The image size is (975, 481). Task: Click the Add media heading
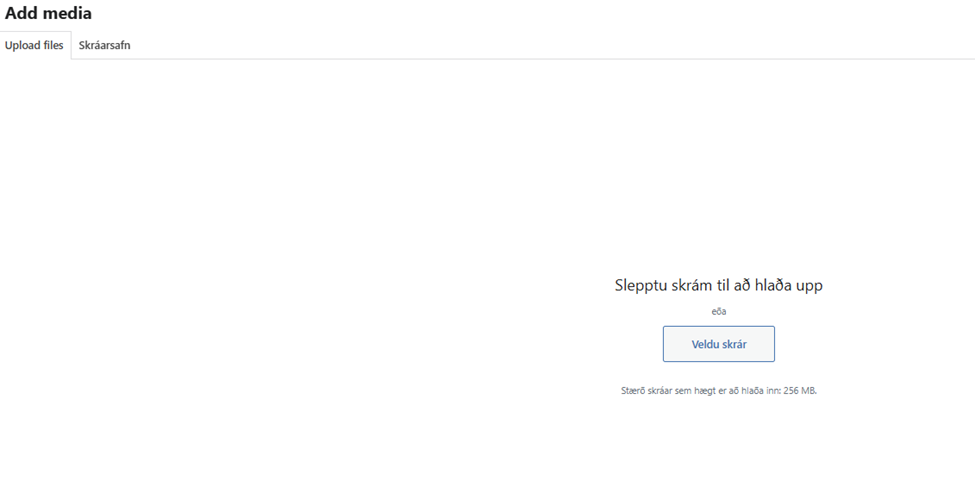(x=48, y=14)
